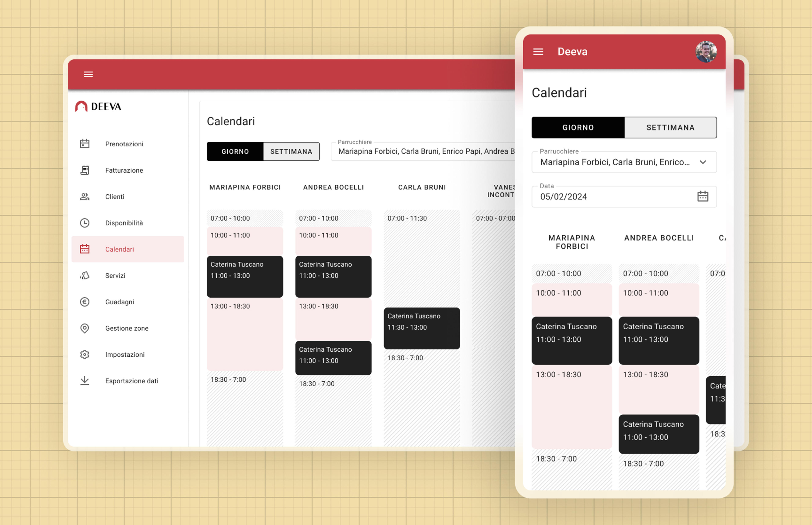Open Caterina Tuscano 11:30 - 13:00 appointment
The width and height of the screenshot is (812, 525).
[x=421, y=328]
